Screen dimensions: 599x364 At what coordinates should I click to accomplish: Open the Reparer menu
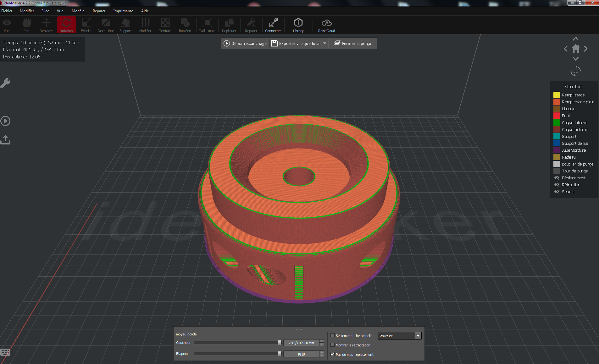pos(99,11)
